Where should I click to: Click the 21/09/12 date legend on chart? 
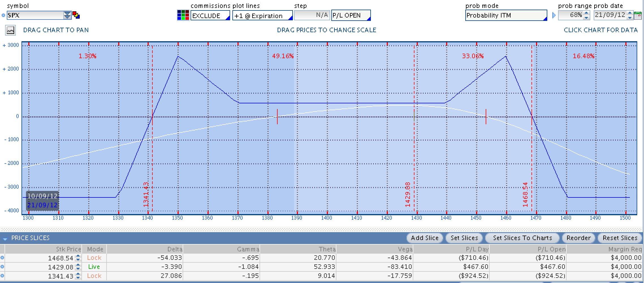click(x=42, y=205)
